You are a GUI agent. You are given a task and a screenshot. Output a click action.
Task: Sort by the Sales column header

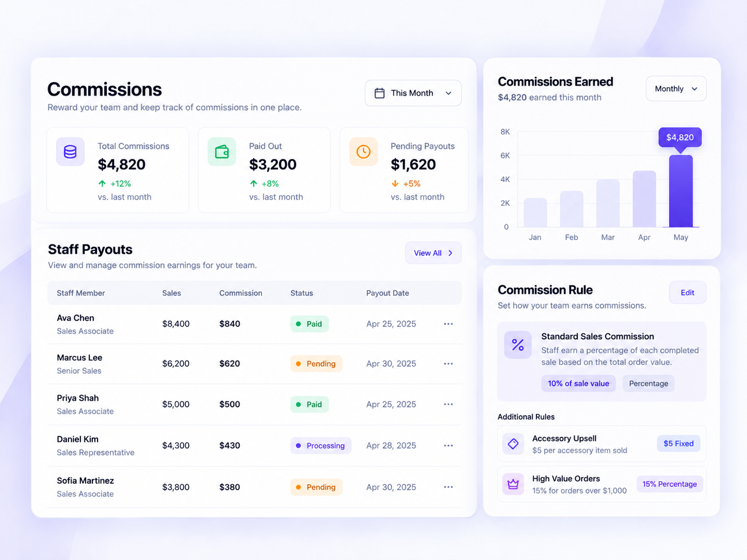[x=172, y=293]
